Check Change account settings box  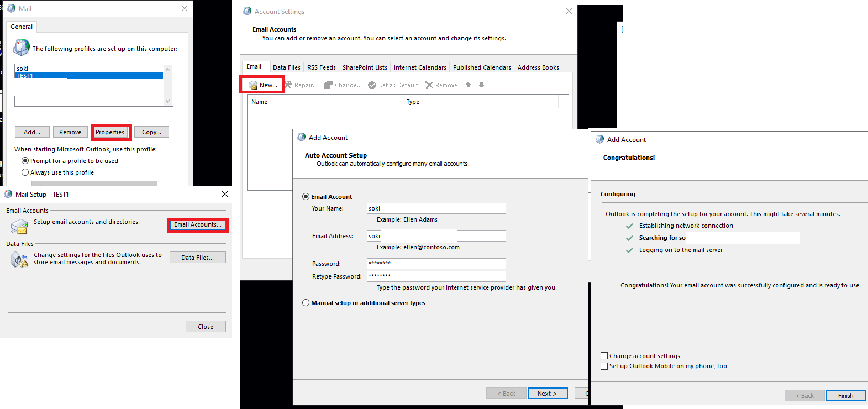pyautogui.click(x=604, y=356)
